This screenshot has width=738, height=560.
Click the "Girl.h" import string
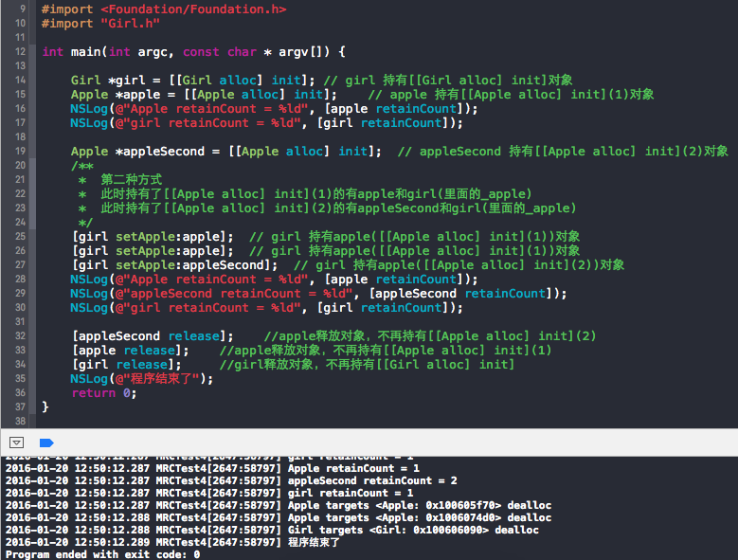[106, 23]
